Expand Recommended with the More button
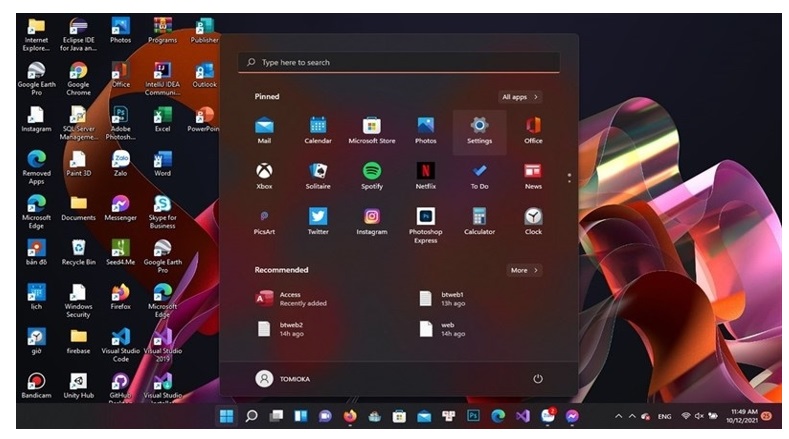Image resolution: width=789 pixels, height=439 pixels. coord(523,270)
